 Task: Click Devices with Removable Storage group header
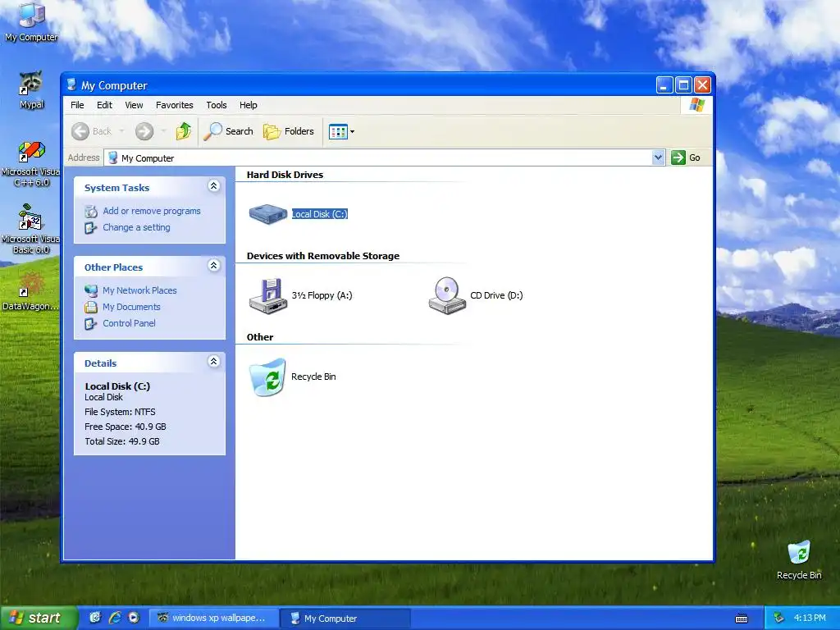click(x=323, y=256)
